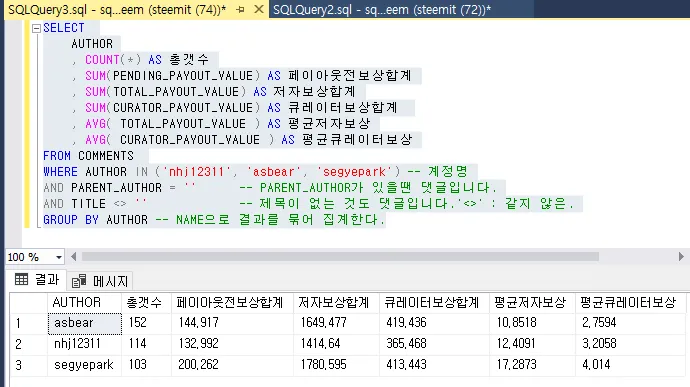
Task: Click the cell with value 10,8518
Action: [532, 323]
